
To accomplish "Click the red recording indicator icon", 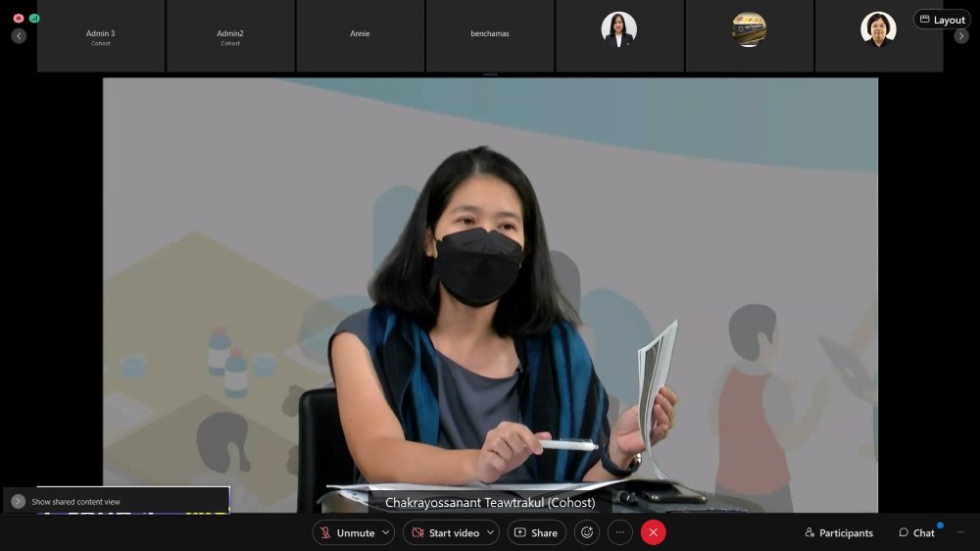I will coord(19,19).
